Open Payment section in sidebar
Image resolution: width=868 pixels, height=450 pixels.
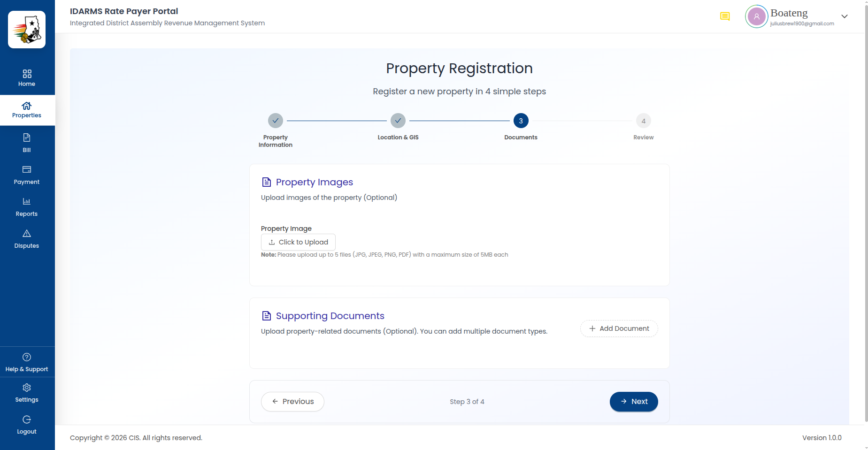[x=27, y=175]
